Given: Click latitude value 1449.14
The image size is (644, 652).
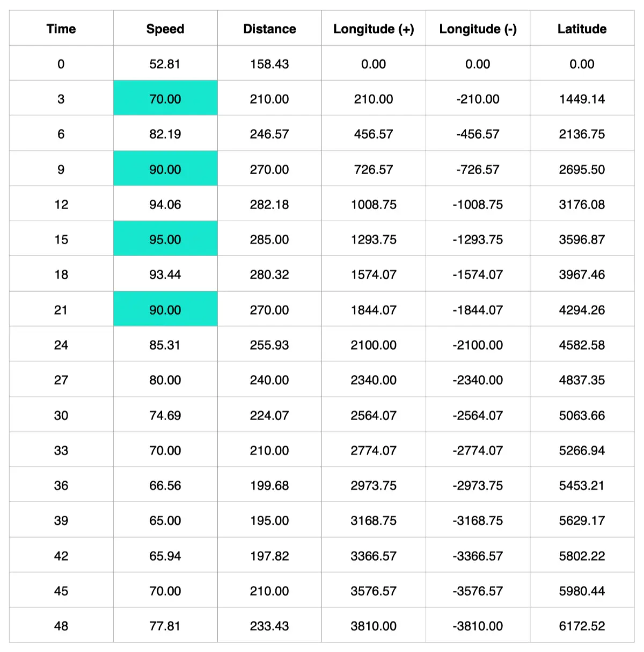Looking at the screenshot, I should (582, 99).
